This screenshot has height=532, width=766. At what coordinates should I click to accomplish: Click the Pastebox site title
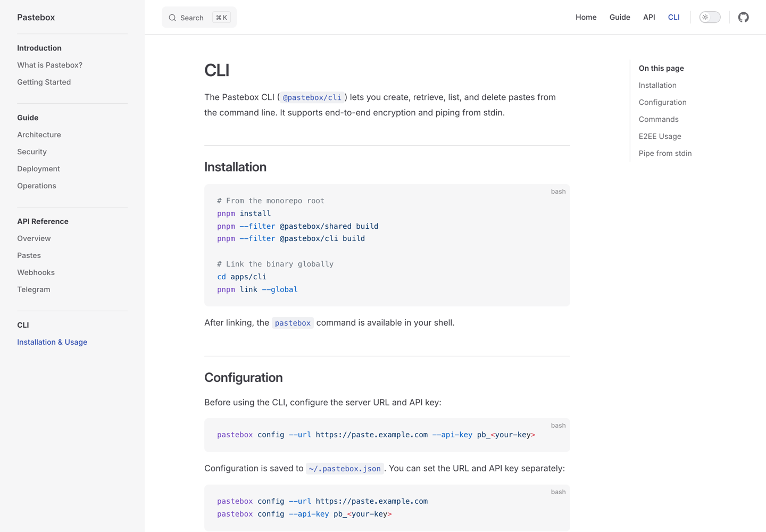pyautogui.click(x=36, y=17)
